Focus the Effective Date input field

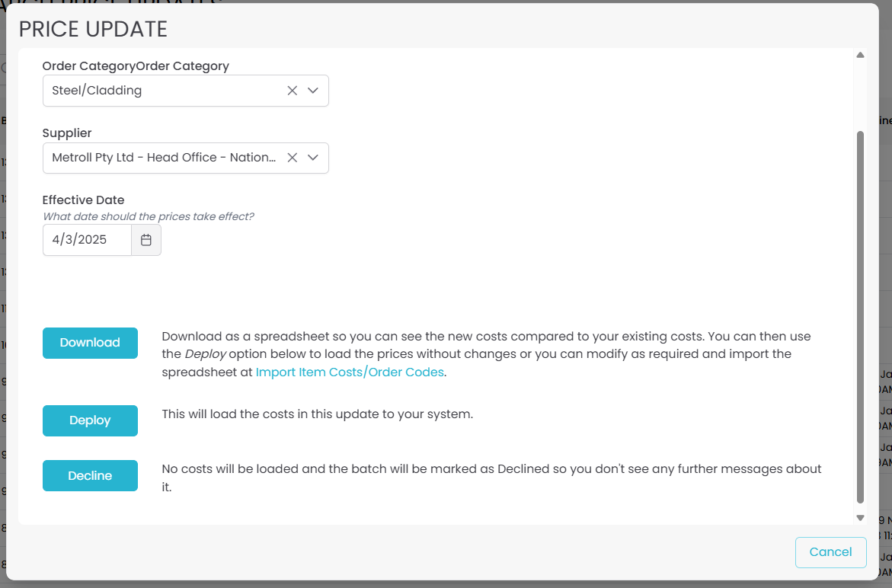pos(87,240)
